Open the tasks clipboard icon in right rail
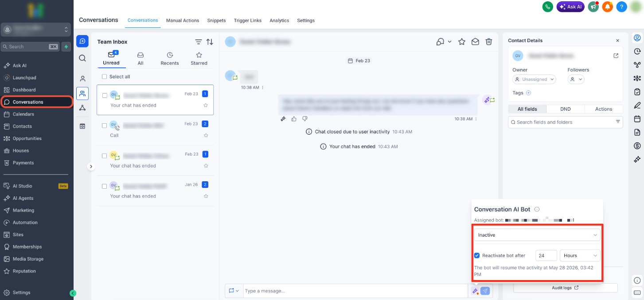 coord(637,92)
